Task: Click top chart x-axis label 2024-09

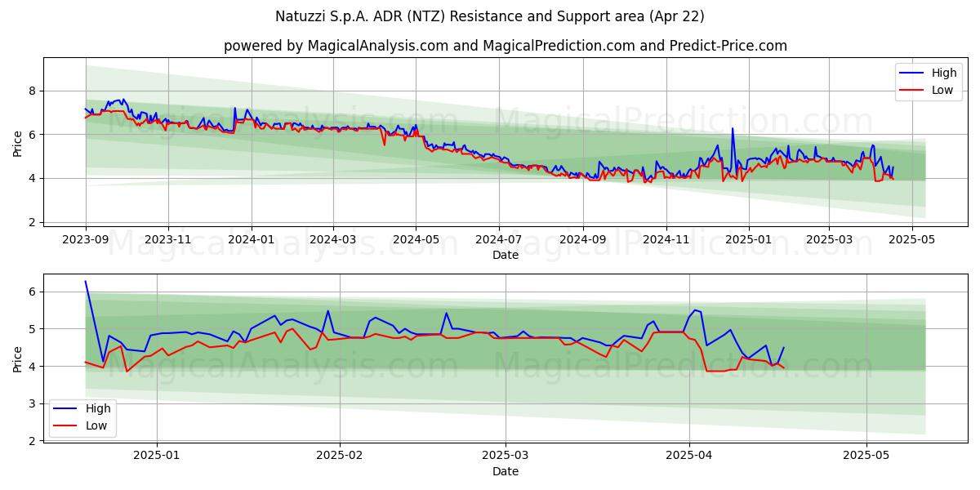Action: pyautogui.click(x=582, y=240)
